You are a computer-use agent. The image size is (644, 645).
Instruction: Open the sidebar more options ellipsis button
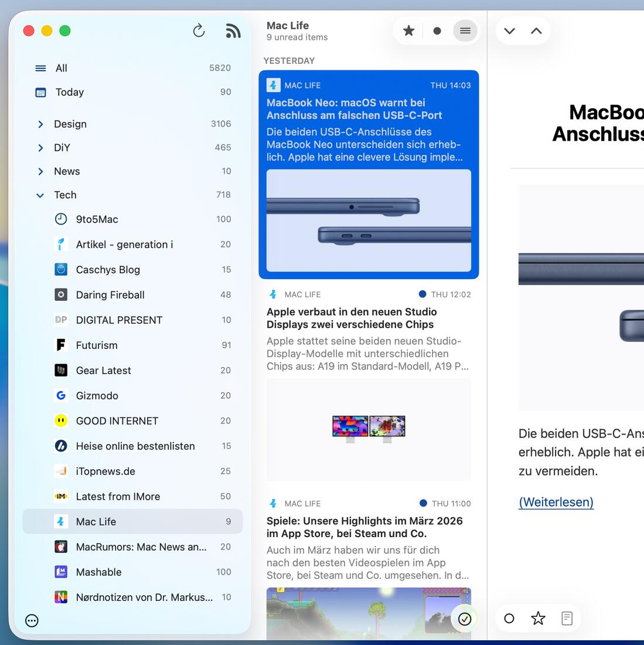[32, 621]
